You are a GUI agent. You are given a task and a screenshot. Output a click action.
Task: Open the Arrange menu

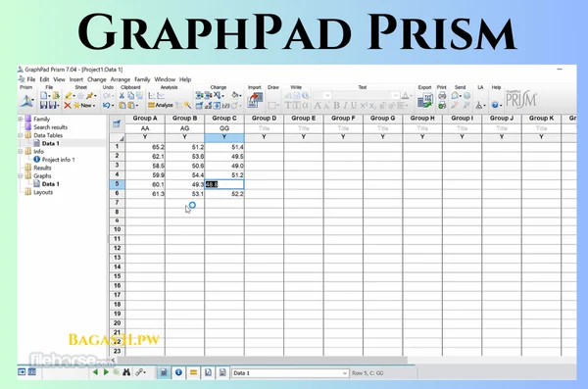coord(120,79)
